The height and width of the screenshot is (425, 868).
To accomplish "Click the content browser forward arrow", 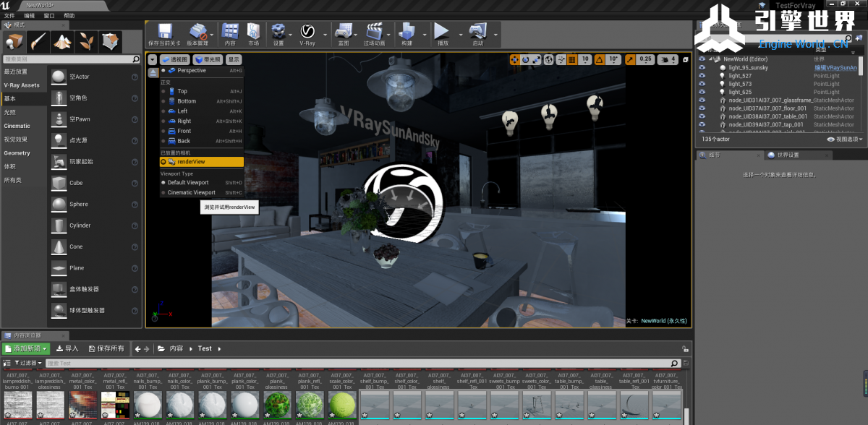I will click(x=148, y=348).
